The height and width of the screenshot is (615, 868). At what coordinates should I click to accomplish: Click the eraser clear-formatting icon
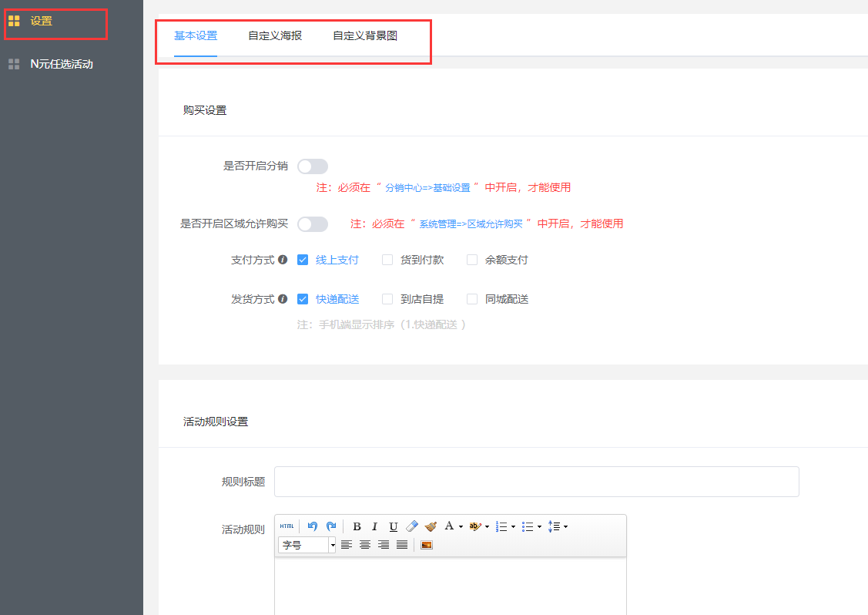click(411, 526)
